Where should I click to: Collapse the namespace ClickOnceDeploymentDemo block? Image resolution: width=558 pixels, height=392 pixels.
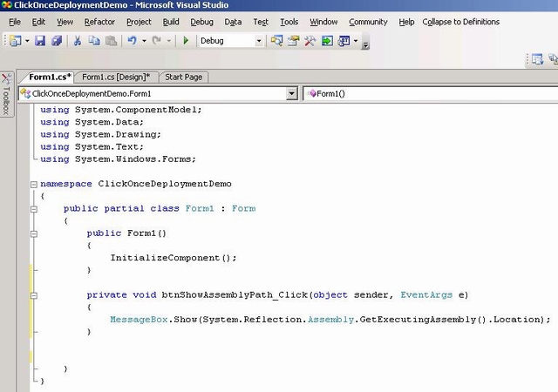click(34, 185)
